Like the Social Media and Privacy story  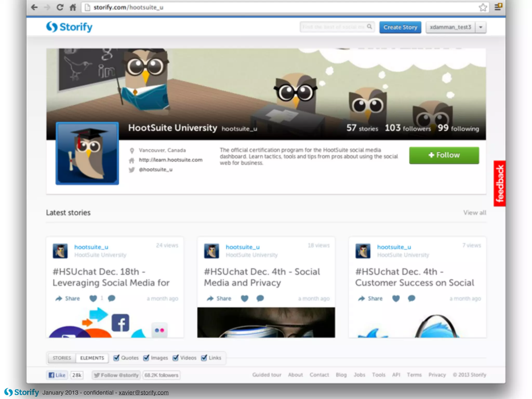244,298
